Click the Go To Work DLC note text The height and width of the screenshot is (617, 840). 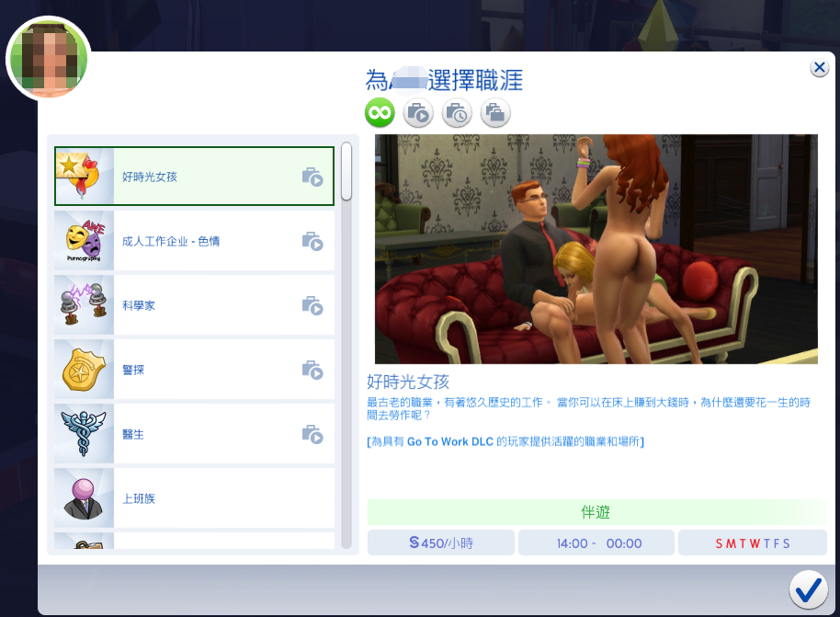point(505,441)
